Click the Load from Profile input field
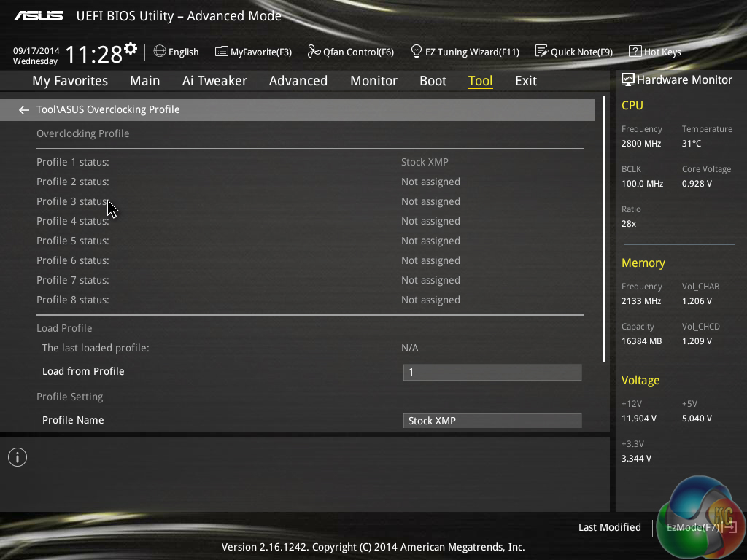 click(492, 373)
